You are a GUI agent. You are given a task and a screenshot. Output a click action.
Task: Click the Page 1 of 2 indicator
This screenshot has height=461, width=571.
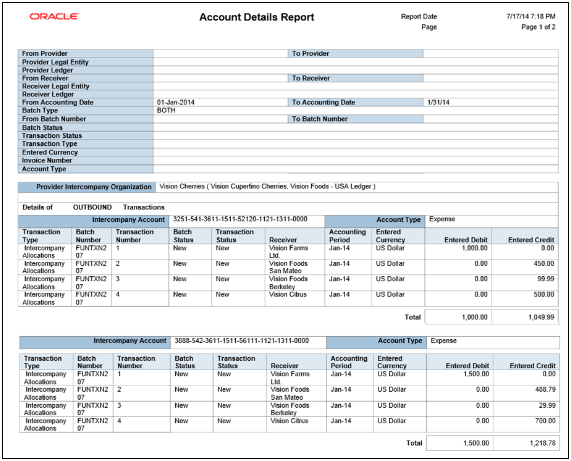coord(538,27)
